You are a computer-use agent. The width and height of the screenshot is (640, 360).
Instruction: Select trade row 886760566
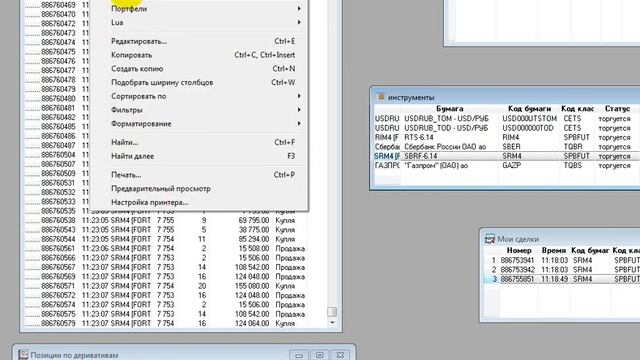pos(165,258)
